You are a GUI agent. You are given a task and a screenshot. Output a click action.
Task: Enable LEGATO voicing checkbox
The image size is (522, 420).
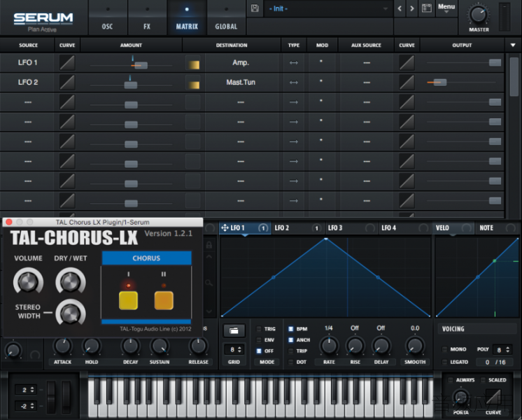444,362
